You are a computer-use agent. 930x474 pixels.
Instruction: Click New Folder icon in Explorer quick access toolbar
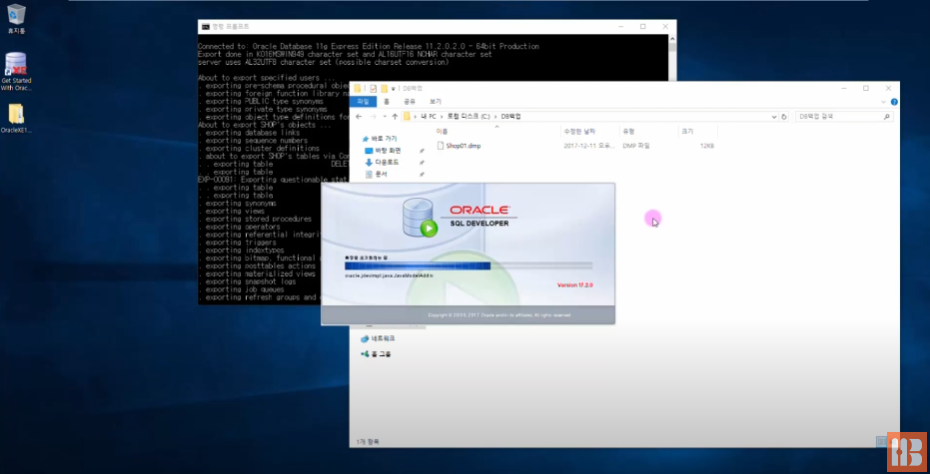384,88
